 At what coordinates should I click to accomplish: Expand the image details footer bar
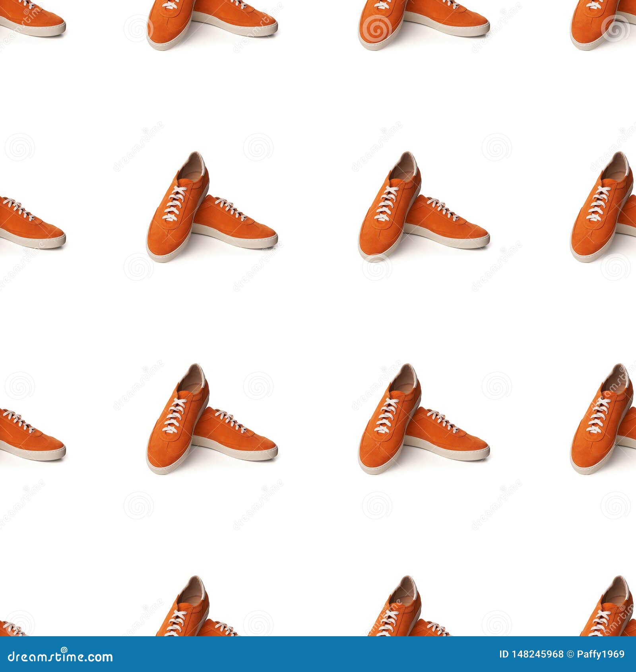318,654
